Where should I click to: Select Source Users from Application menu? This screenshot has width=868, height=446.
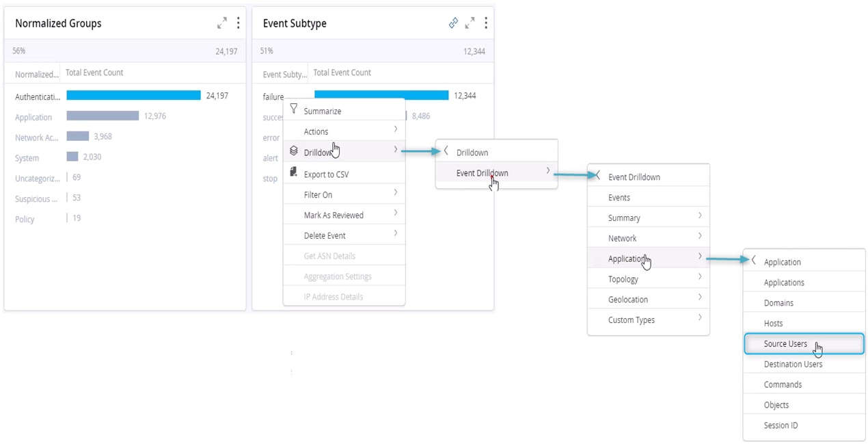785,343
